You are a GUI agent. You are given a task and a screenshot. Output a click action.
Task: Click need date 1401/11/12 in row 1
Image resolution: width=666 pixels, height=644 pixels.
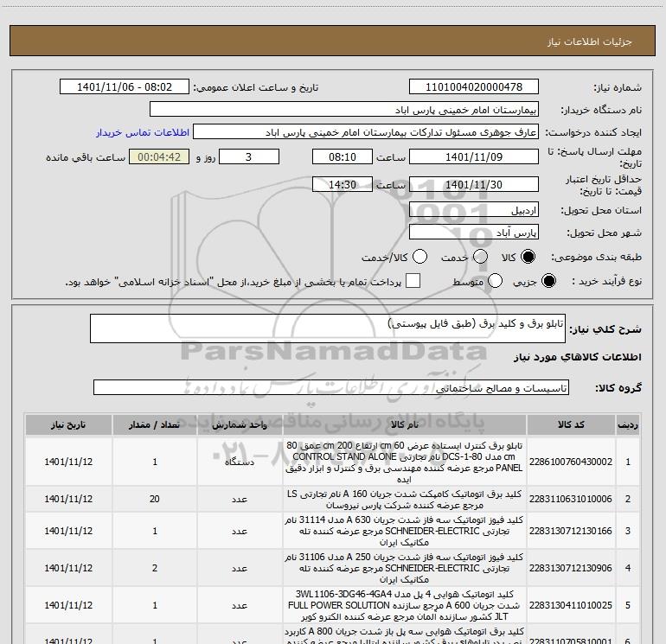(x=68, y=462)
